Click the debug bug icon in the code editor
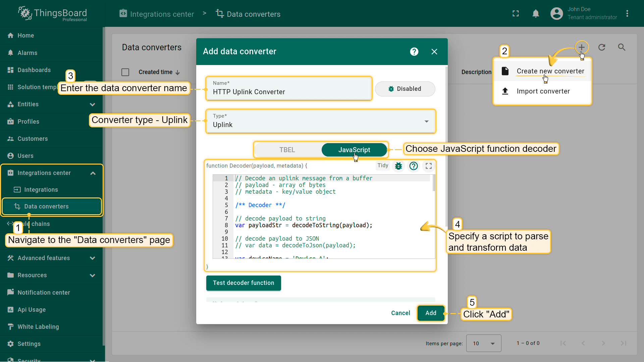Viewport: 644px width, 362px height. click(x=398, y=166)
